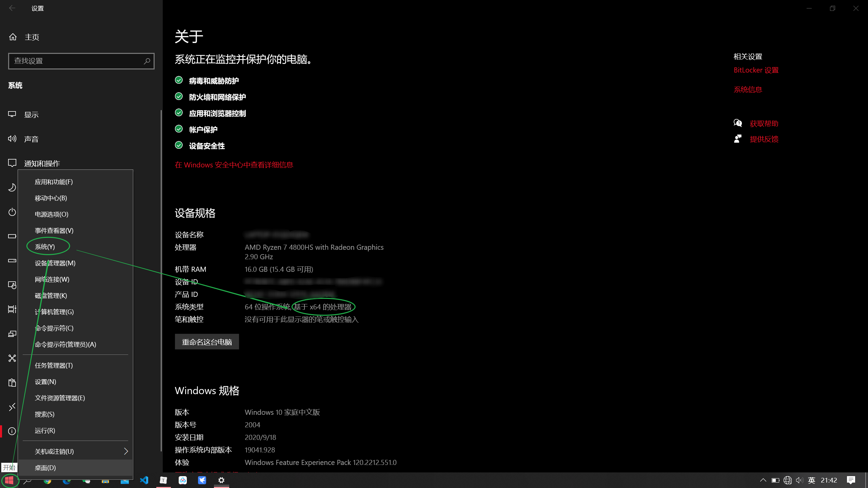Click the Remote Desktop sidebar icon

click(12, 407)
